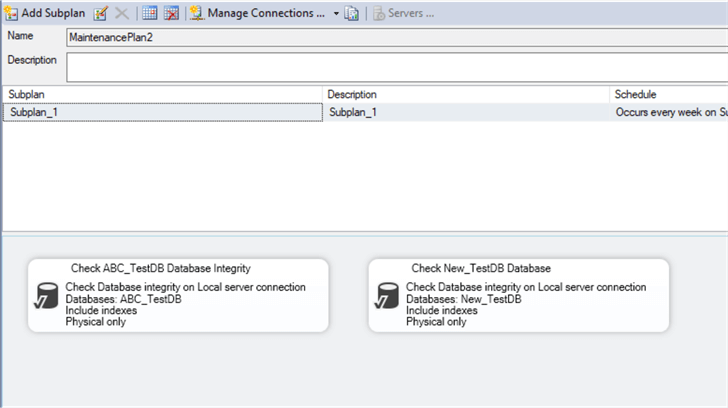Click into the plan Description field
This screenshot has width=728, height=408.
click(395, 66)
